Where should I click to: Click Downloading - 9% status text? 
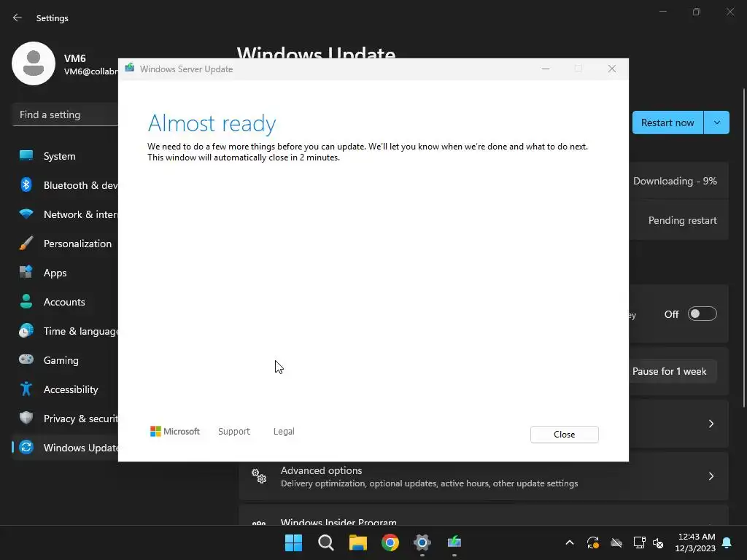[675, 181]
